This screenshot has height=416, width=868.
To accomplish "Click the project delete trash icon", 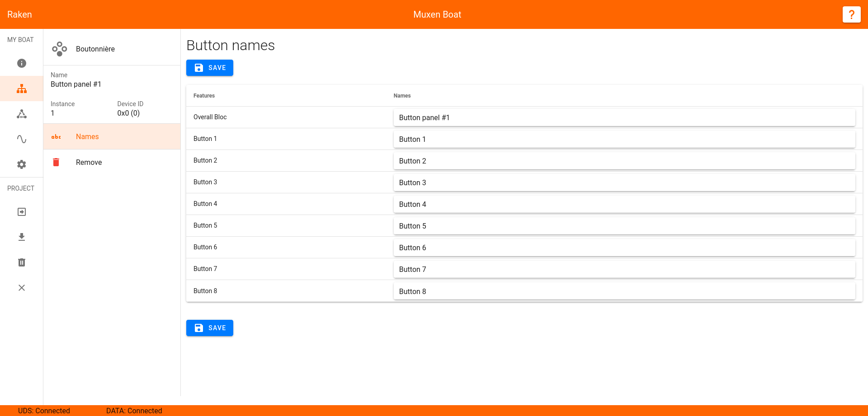I will pos(22,262).
